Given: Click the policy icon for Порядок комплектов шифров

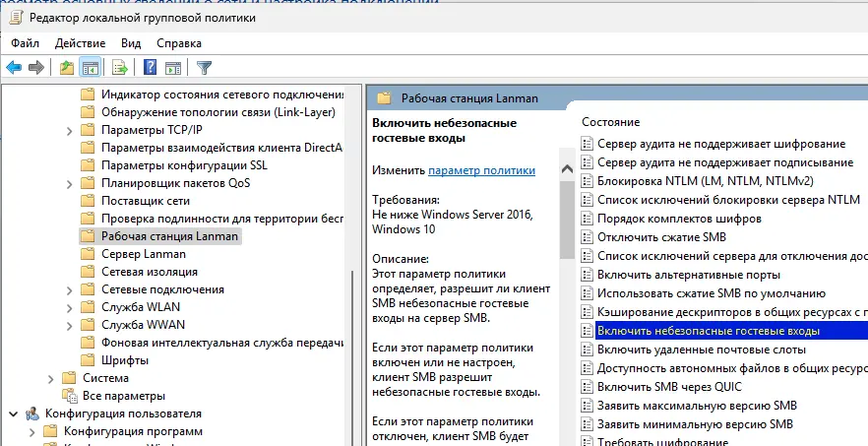Looking at the screenshot, I should (587, 219).
